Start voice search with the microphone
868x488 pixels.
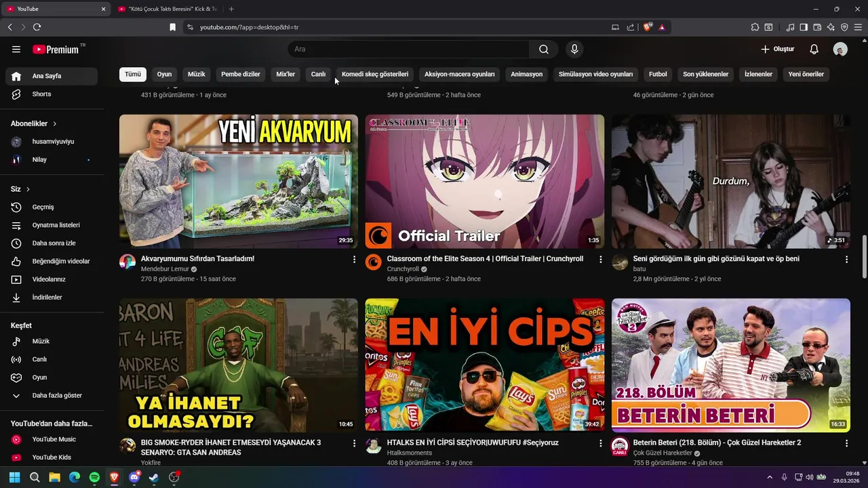[574, 49]
